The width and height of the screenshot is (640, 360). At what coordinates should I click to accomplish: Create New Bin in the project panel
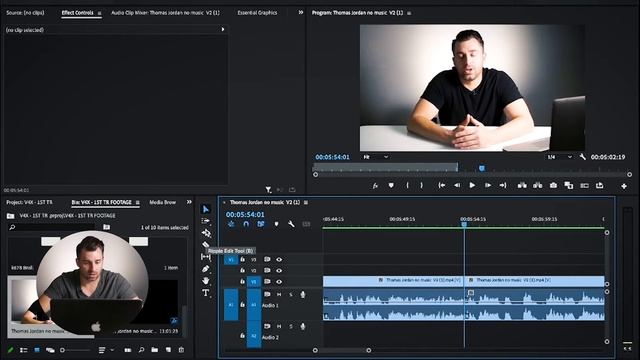click(x=155, y=350)
